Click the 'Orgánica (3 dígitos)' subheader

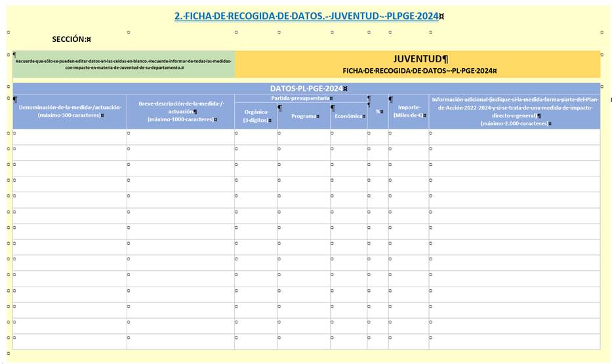click(256, 116)
